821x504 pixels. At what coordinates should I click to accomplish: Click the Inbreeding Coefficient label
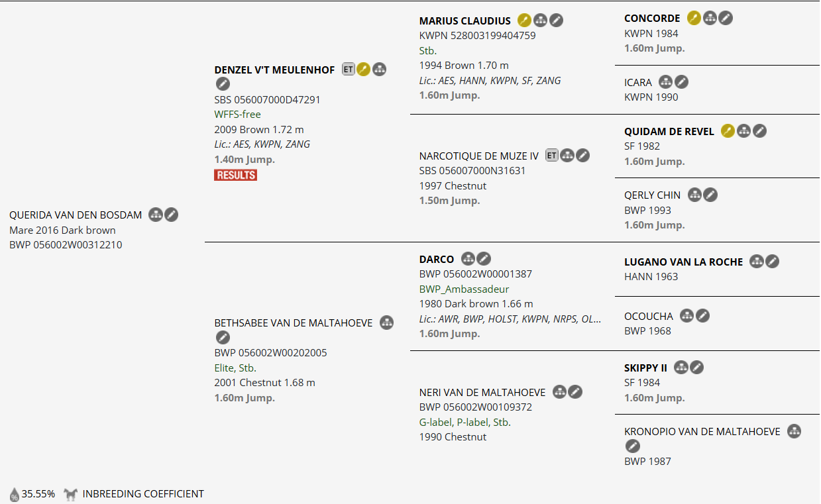143,494
